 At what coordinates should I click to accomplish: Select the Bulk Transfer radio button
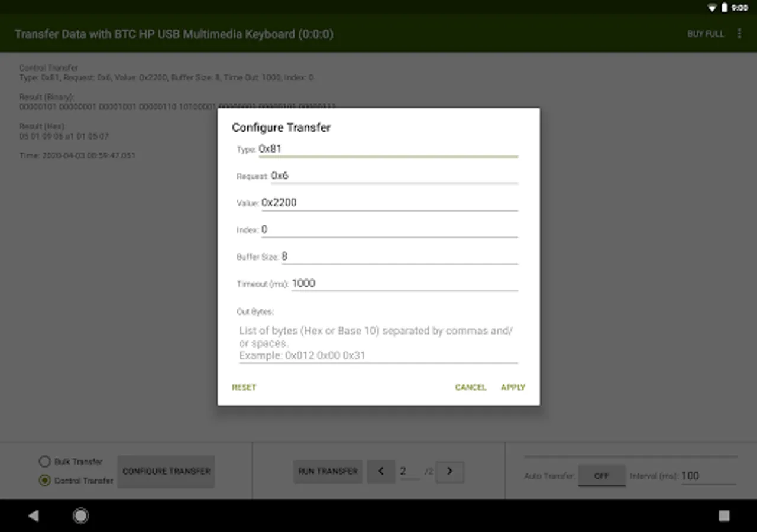click(45, 462)
